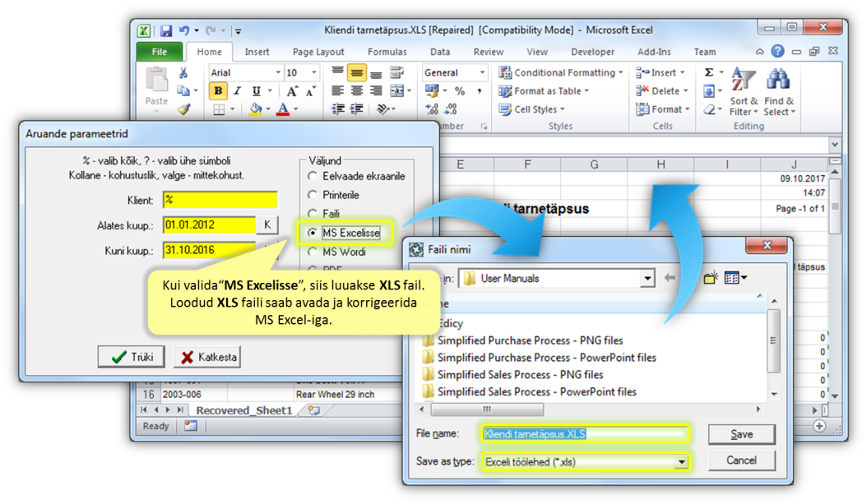This screenshot has width=867, height=504.
Task: Open the User Manuals folder dropdown
Action: coord(647,279)
